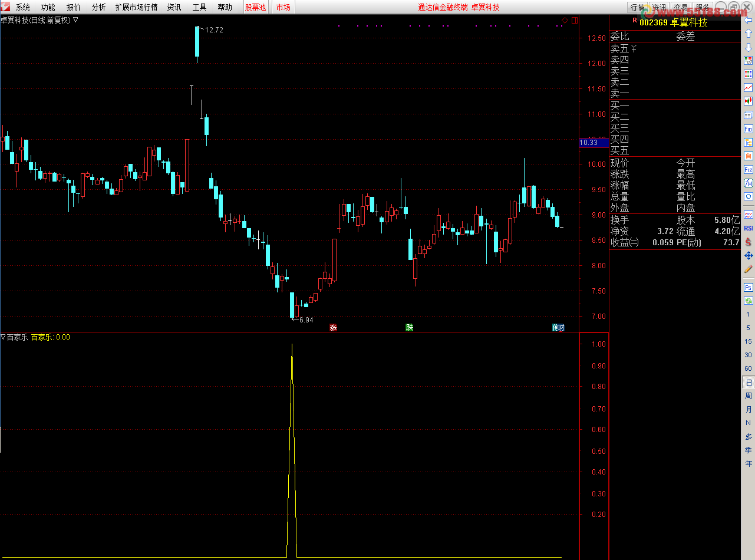Image resolution: width=755 pixels, height=560 pixels.
Task: Click the wavy indicator lines icon
Action: tap(749, 215)
